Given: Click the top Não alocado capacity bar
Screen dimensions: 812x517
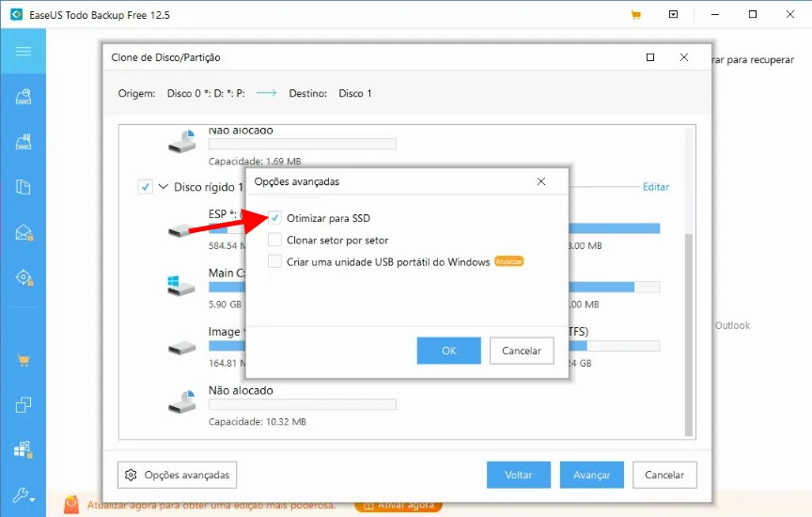Looking at the screenshot, I should [x=303, y=144].
